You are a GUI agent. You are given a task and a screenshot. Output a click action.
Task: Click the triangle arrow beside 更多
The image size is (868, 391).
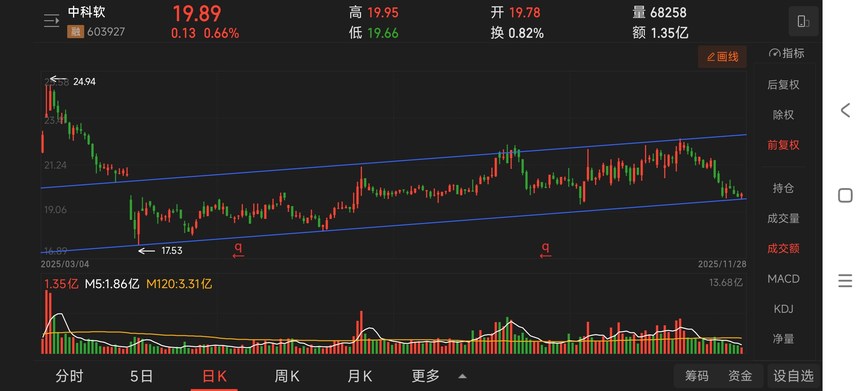click(x=462, y=376)
